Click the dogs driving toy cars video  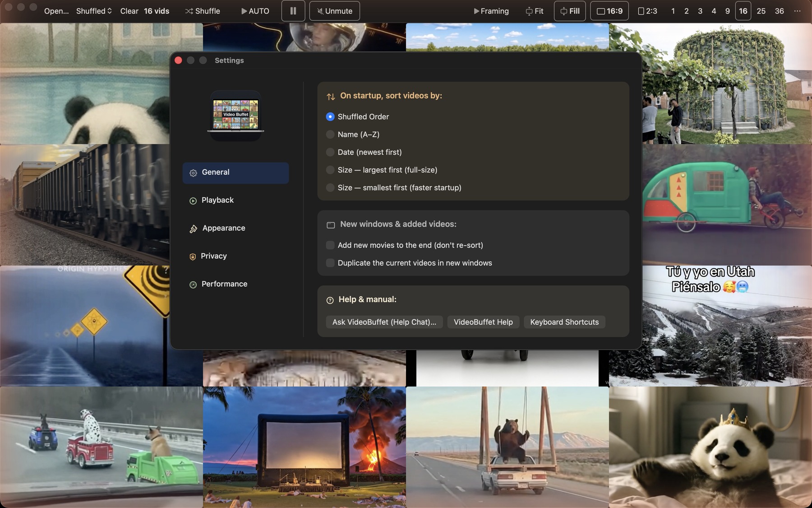(101, 447)
